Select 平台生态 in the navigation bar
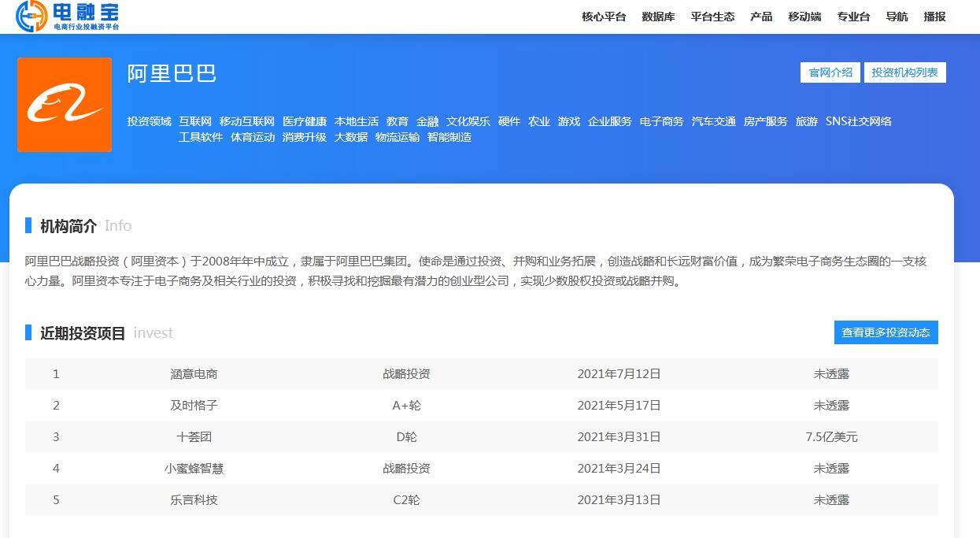This screenshot has height=538, width=980. [x=712, y=17]
